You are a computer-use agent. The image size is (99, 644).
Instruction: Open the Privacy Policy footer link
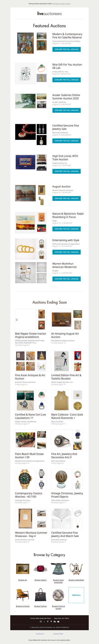(x=58, y=633)
